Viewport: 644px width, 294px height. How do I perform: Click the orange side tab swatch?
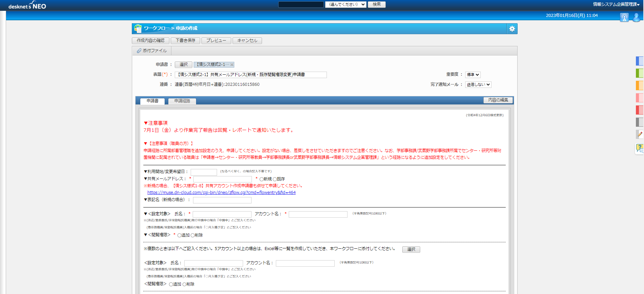click(x=640, y=85)
